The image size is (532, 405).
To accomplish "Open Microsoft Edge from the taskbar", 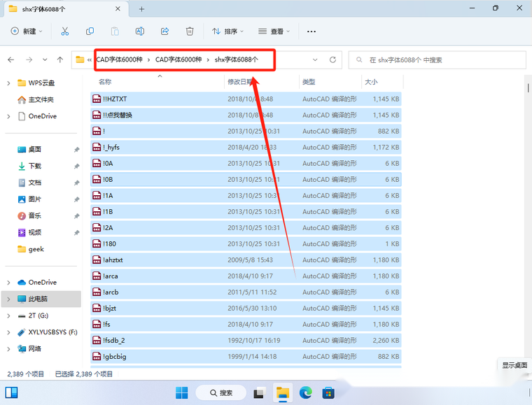I will tap(306, 392).
